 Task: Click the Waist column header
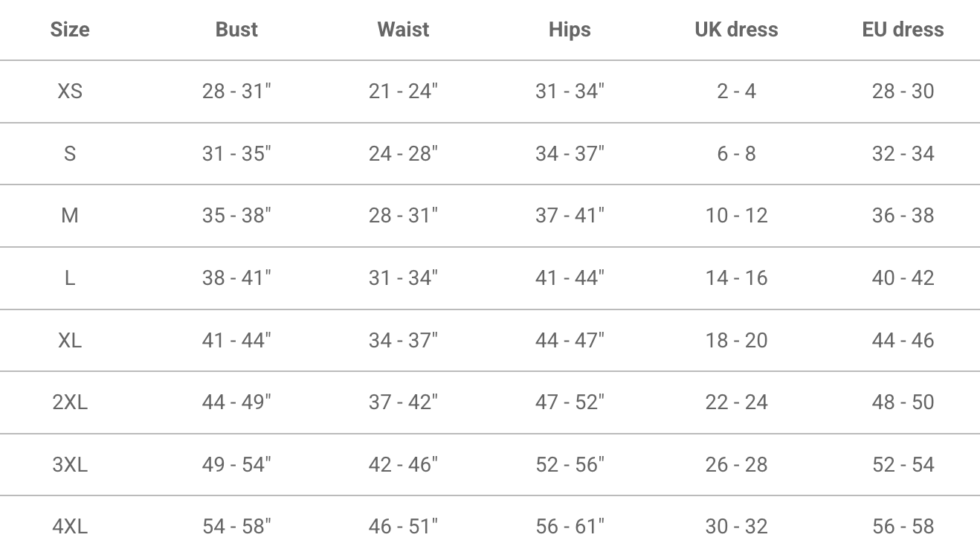pyautogui.click(x=403, y=30)
